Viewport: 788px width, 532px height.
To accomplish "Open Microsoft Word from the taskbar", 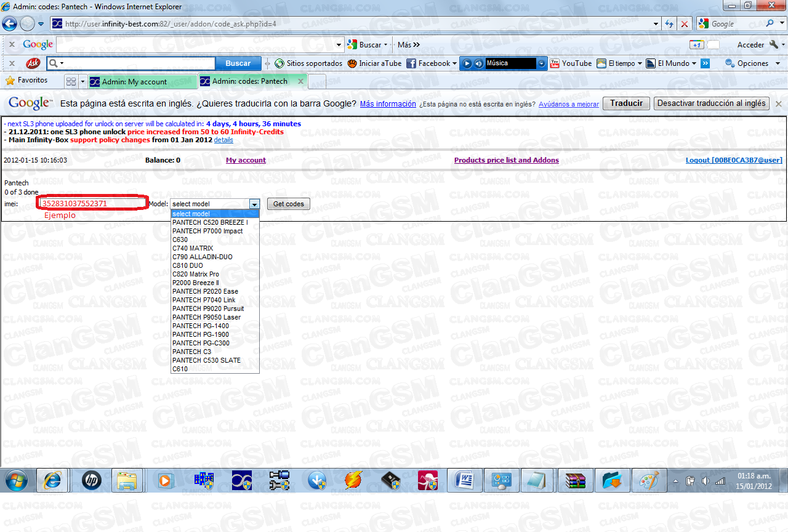I will [x=465, y=481].
